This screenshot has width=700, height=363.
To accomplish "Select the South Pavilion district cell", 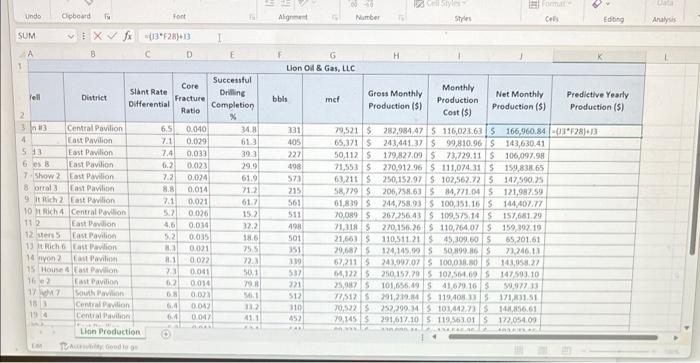I will pos(99,293).
